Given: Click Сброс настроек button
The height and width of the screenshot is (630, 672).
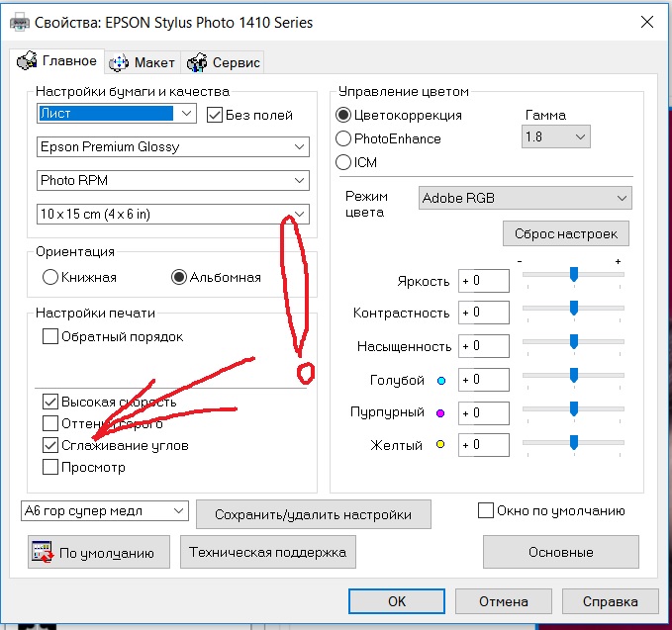Looking at the screenshot, I should 566,233.
